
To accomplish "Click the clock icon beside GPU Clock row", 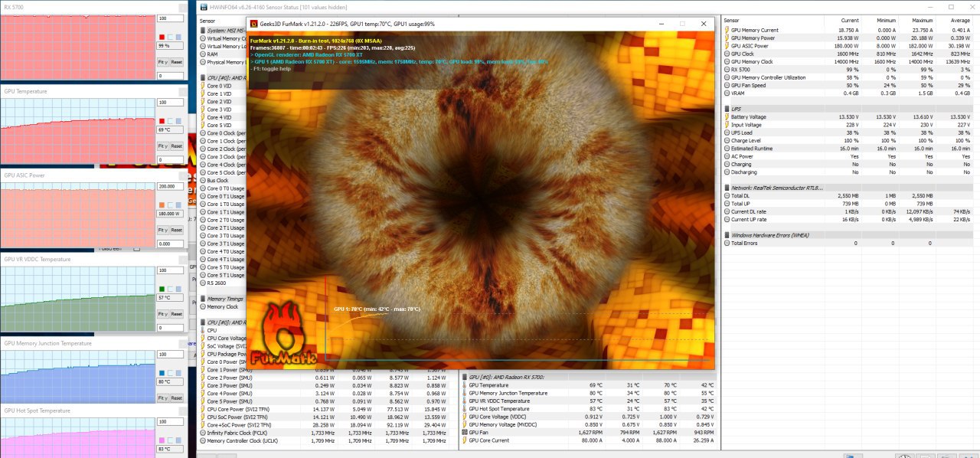I will click(x=727, y=54).
